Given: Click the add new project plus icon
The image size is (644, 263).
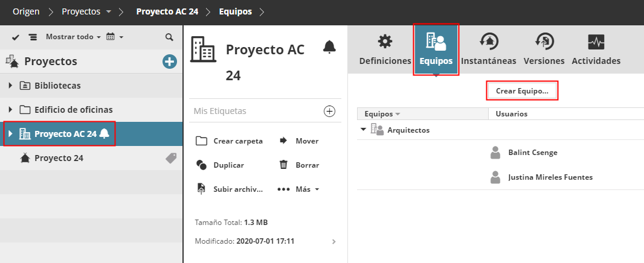Looking at the screenshot, I should [x=170, y=62].
